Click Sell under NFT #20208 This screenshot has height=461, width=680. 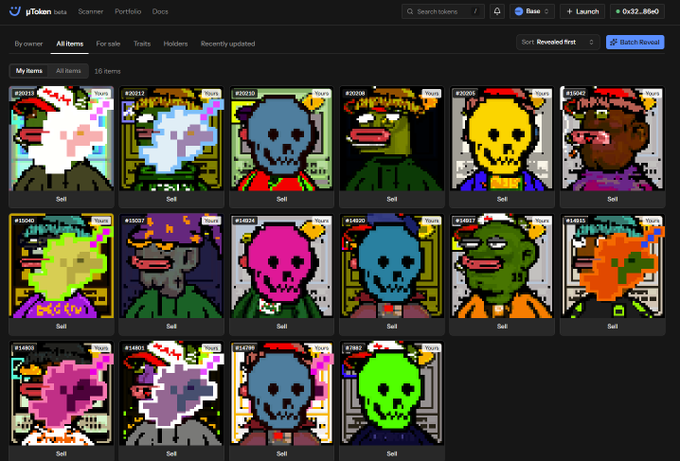pyautogui.click(x=392, y=199)
